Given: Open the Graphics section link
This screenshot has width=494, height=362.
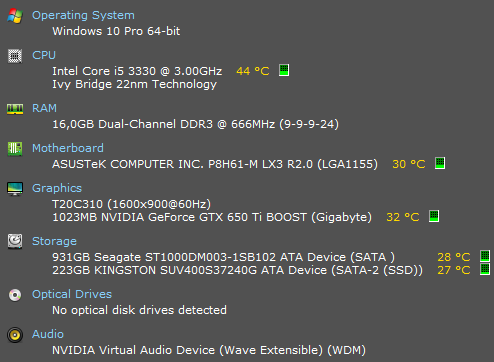Looking at the screenshot, I should tap(57, 188).
